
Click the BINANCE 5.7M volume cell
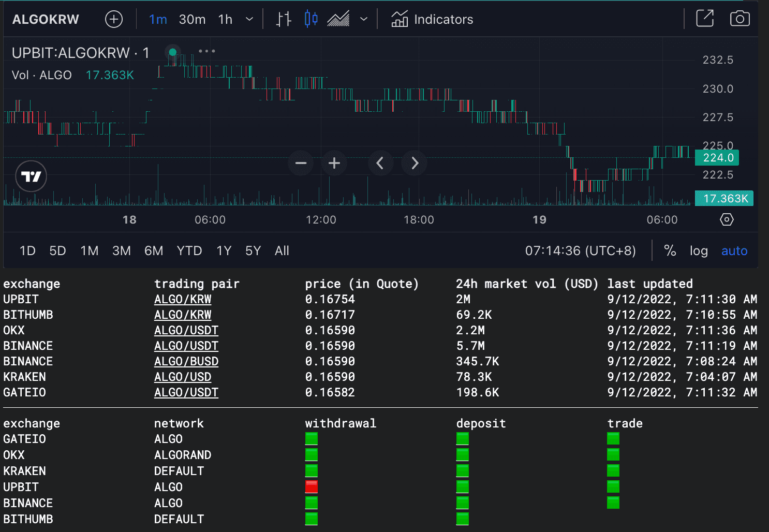tap(470, 346)
